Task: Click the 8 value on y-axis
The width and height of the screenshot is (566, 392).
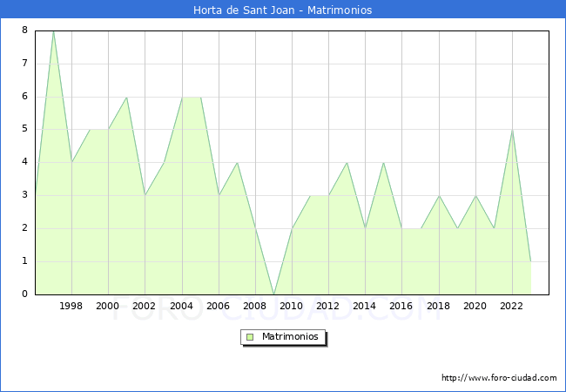Action: click(25, 30)
